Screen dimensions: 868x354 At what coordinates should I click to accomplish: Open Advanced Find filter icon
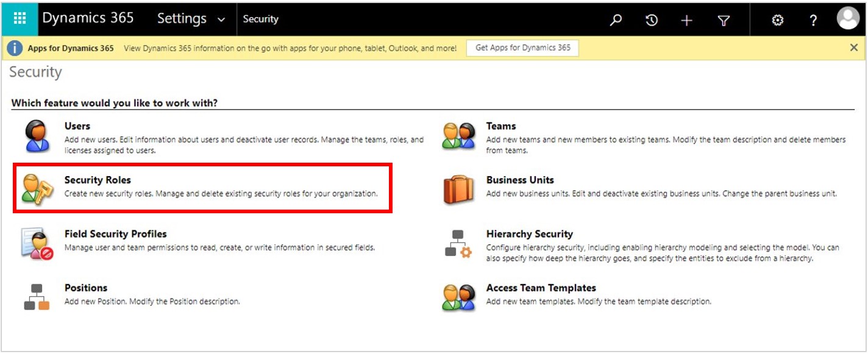click(722, 19)
